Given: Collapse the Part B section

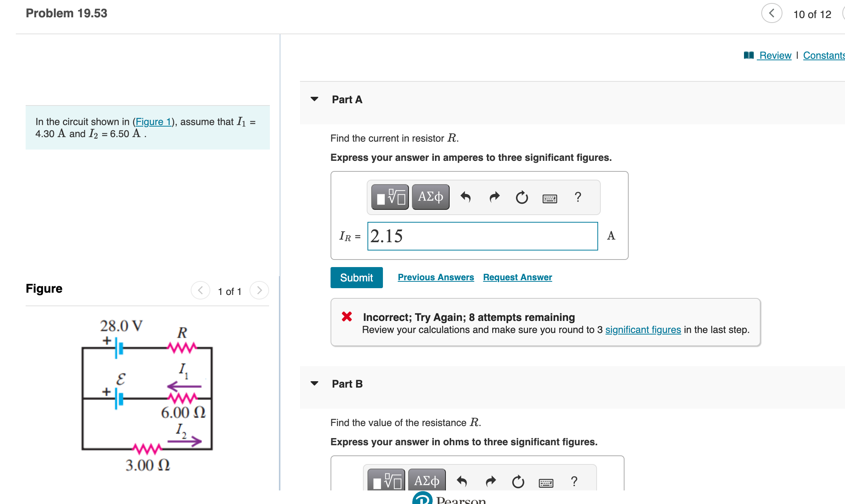Looking at the screenshot, I should [314, 383].
